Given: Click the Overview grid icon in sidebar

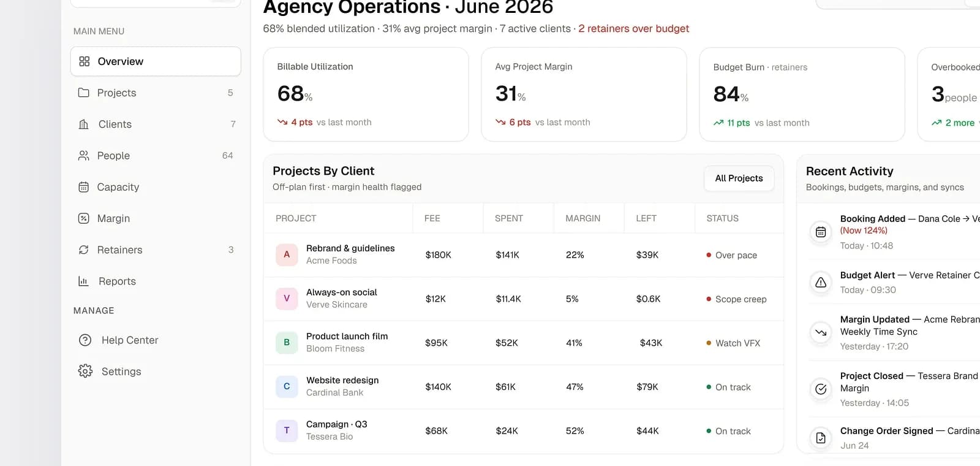Looking at the screenshot, I should coord(85,61).
